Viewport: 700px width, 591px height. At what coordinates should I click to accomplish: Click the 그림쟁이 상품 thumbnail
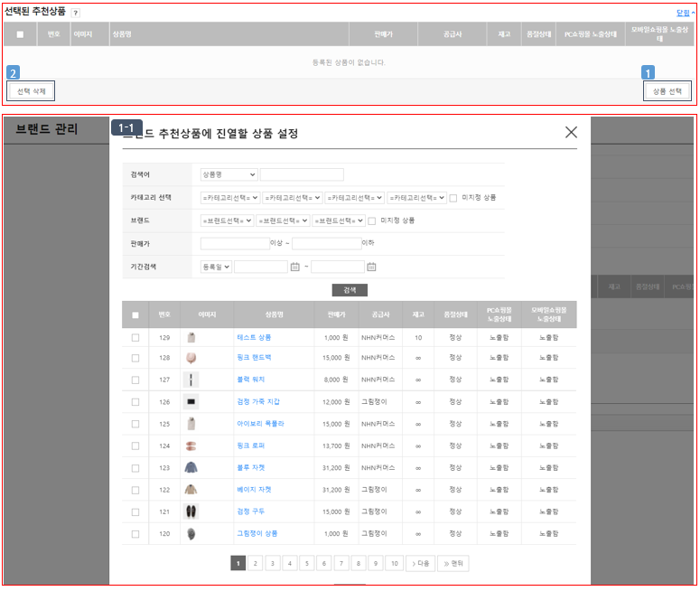191,534
